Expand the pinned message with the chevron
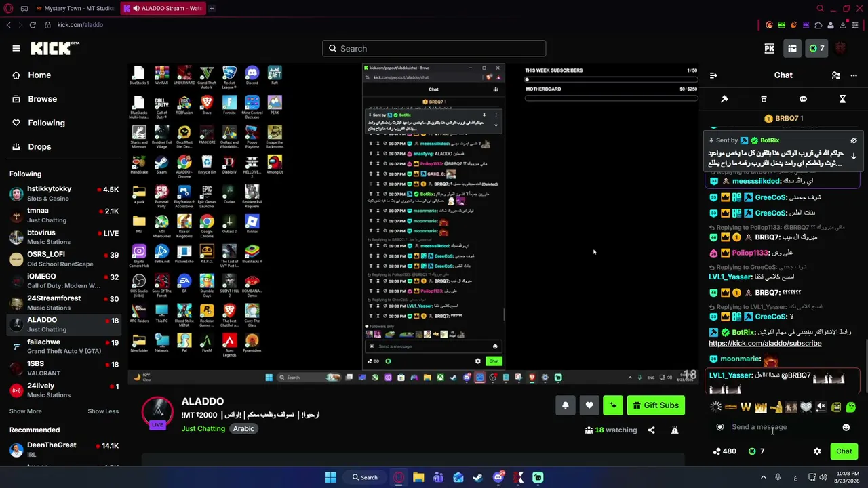Image resolution: width=868 pixels, height=488 pixels. click(854, 157)
